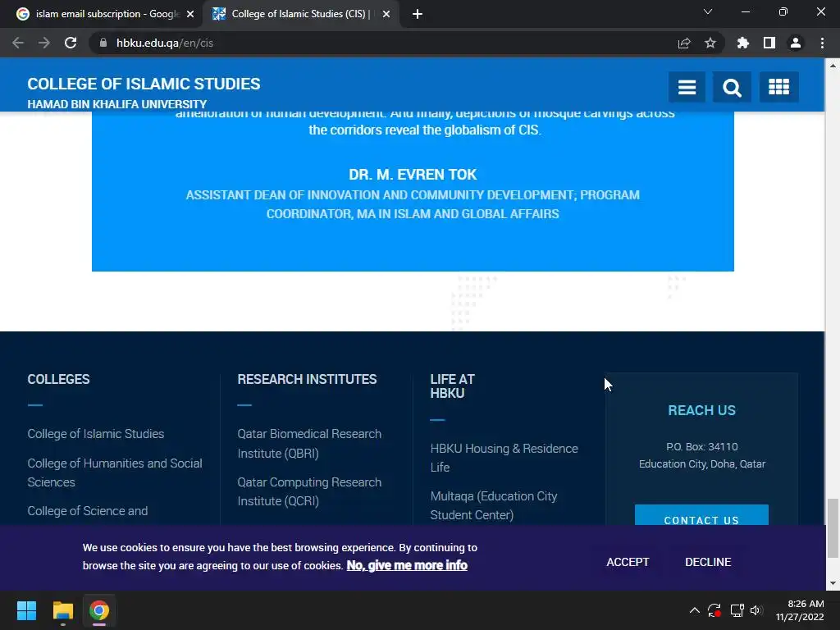Image resolution: width=840 pixels, height=630 pixels.
Task: Click the scrollbar down arrow
Action: (x=833, y=583)
